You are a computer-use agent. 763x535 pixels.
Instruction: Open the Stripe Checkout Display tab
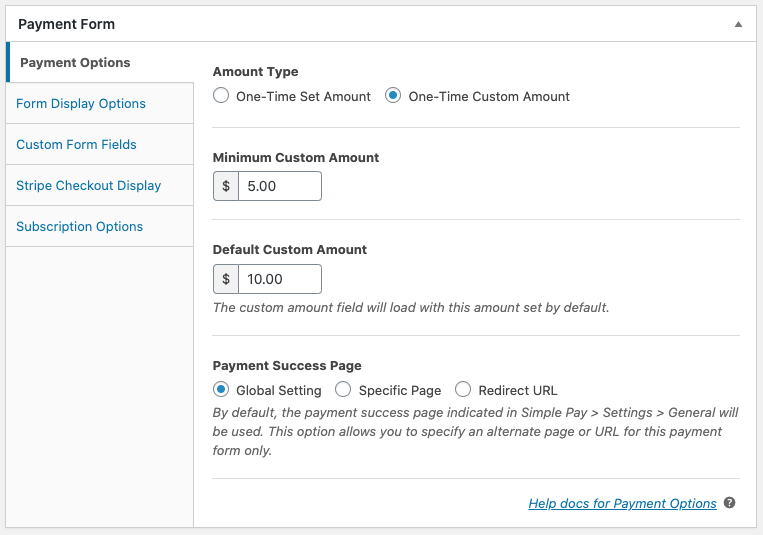88,185
